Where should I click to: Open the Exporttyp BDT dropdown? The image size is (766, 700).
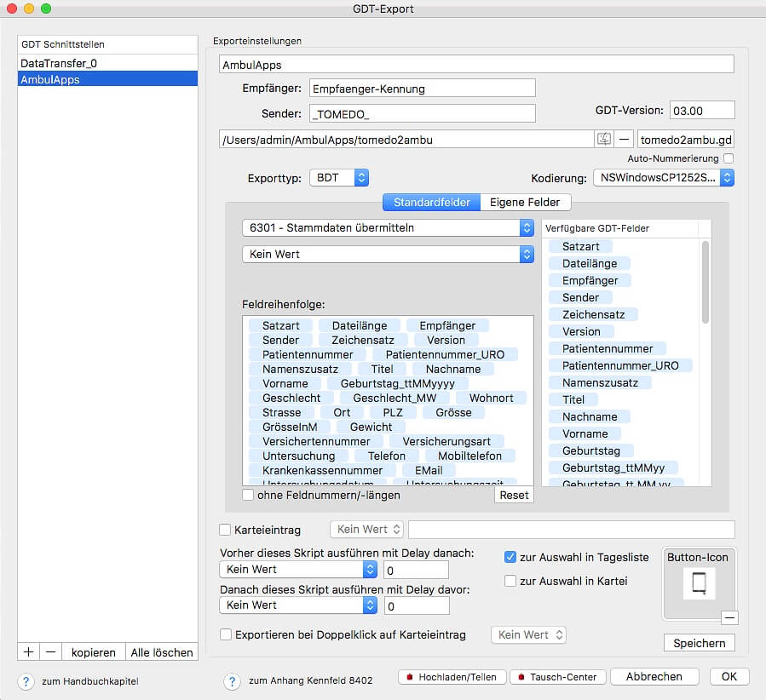click(339, 178)
